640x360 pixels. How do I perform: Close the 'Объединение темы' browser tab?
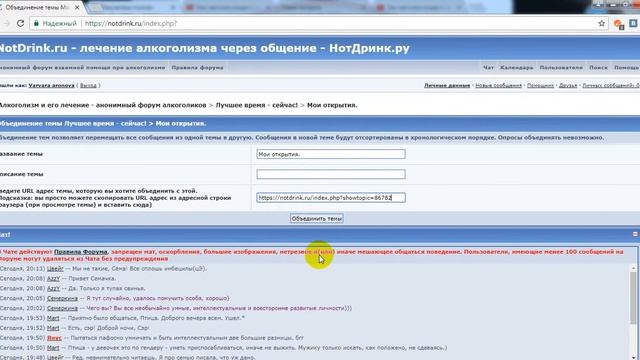tap(77, 7)
